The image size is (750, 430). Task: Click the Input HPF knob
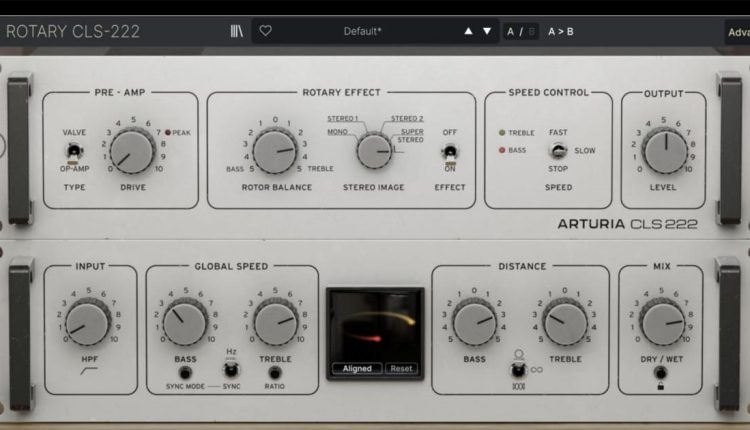pyautogui.click(x=87, y=323)
